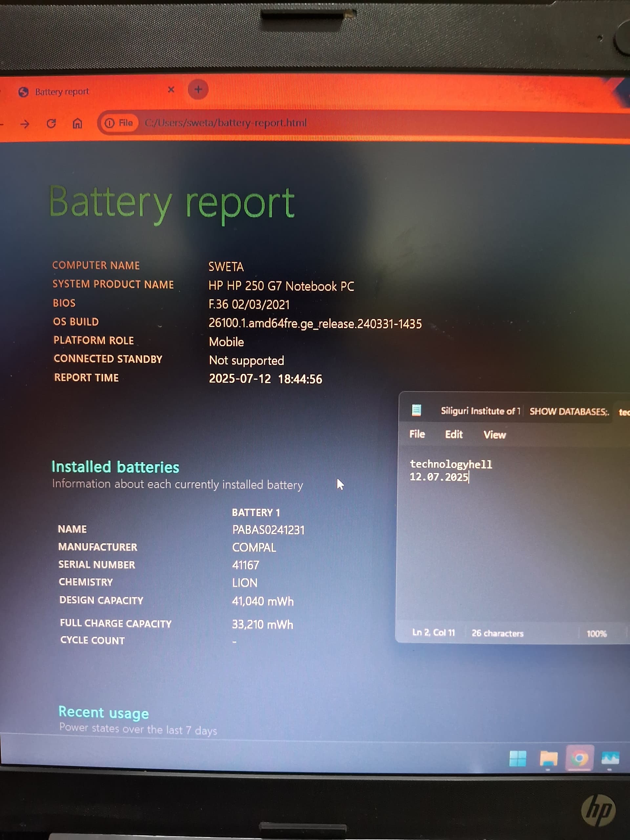Click HP HP 250 G7 Notebook PC text
The width and height of the screenshot is (630, 840).
point(281,286)
